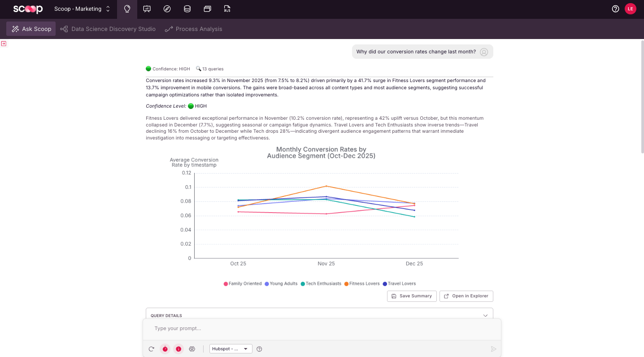Open the stacked windows canvas icon
Viewport: 644px width, 357px height.
coord(207,9)
